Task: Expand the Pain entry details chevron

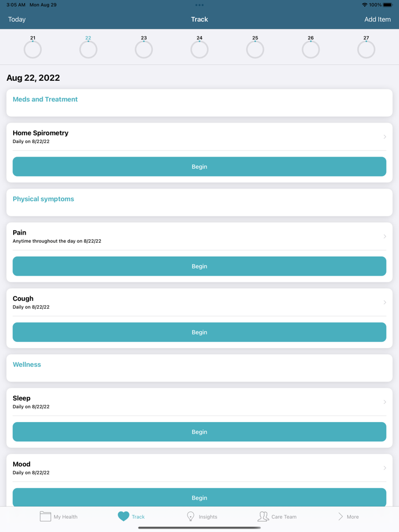Action: (x=384, y=236)
